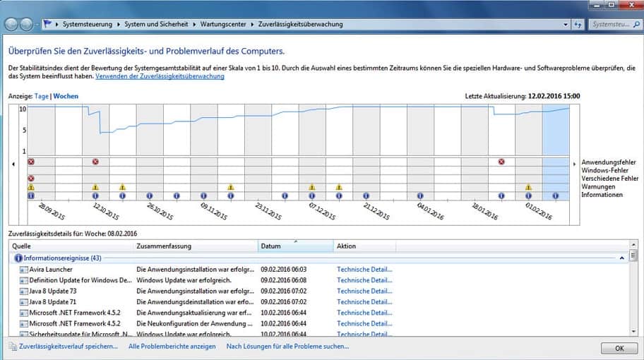Viewport: 644px width, 360px height.
Task: Switch chart view to Tage
Action: [42, 96]
